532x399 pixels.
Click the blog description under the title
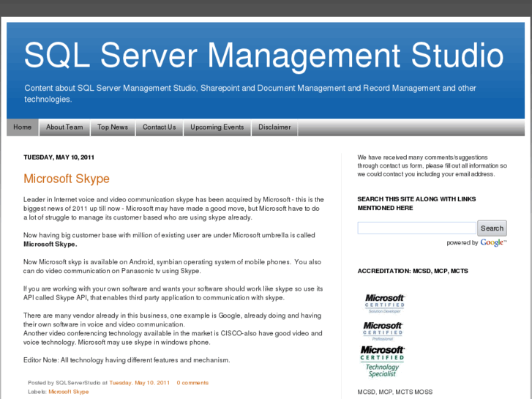250,94
